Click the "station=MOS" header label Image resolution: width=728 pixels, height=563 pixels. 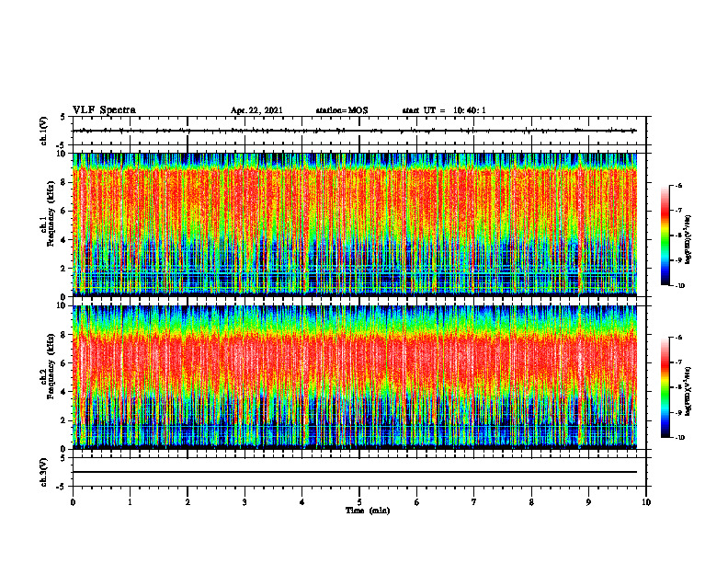tap(342, 110)
